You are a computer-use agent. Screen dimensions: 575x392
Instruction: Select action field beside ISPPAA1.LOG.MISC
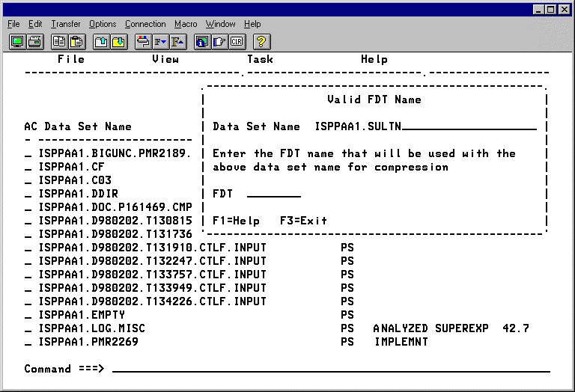(x=28, y=329)
